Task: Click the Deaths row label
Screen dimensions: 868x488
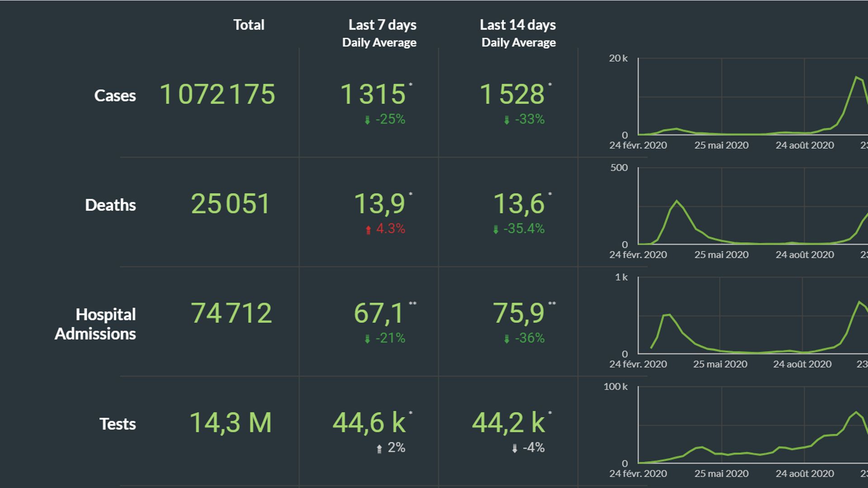Action: point(110,205)
